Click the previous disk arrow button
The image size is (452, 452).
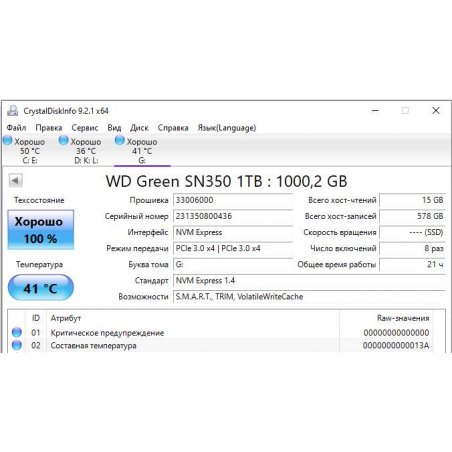(x=15, y=181)
